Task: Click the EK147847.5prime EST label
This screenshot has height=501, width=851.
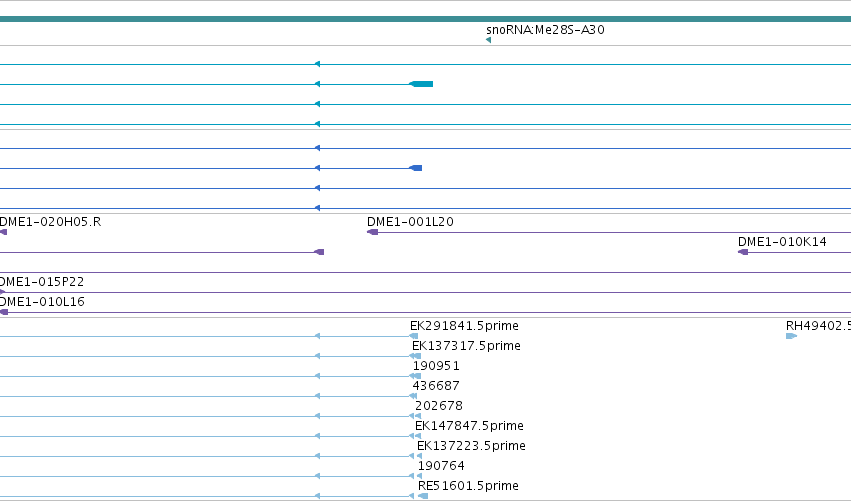Action: pyautogui.click(x=469, y=426)
